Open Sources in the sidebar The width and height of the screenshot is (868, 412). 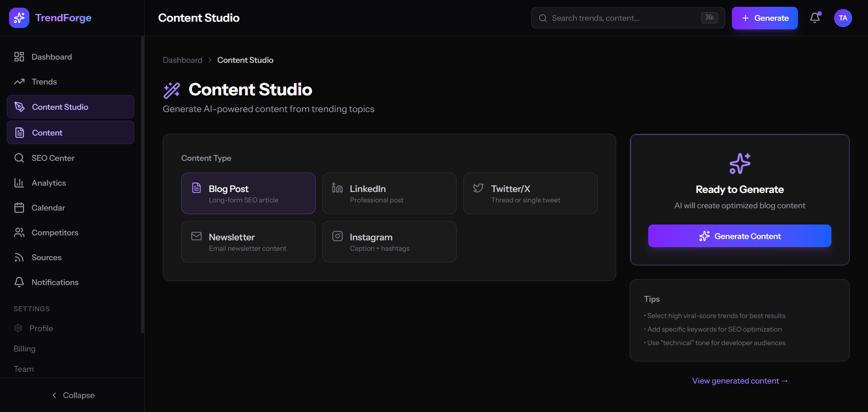pos(71,257)
